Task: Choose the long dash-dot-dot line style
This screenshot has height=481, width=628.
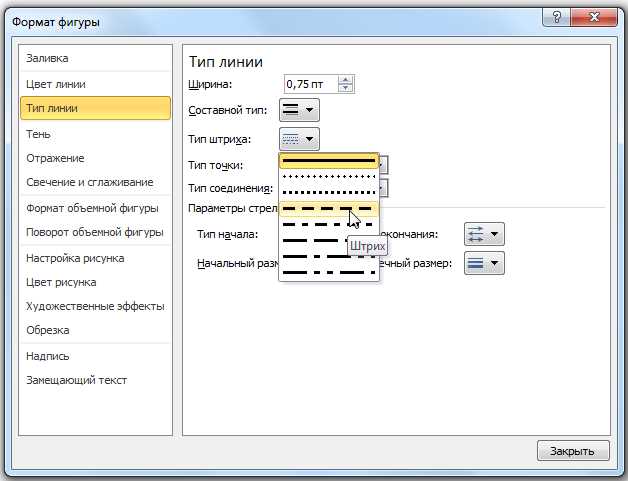Action: [329, 273]
